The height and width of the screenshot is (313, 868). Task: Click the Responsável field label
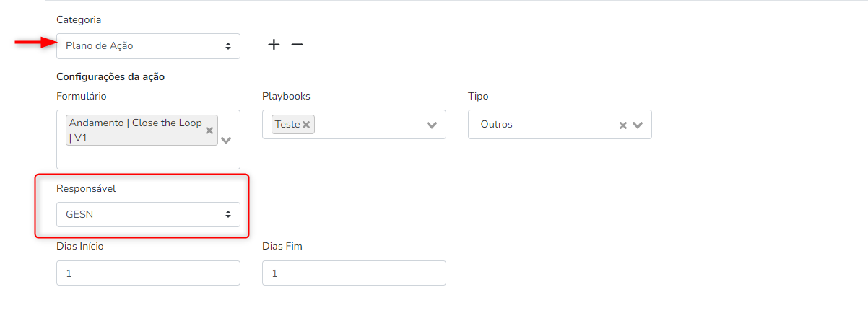[x=86, y=189]
